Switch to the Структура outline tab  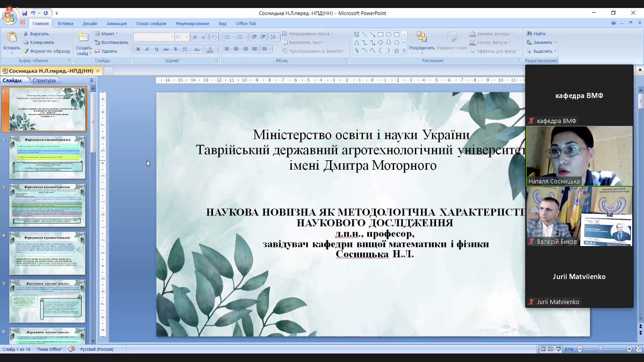click(44, 81)
